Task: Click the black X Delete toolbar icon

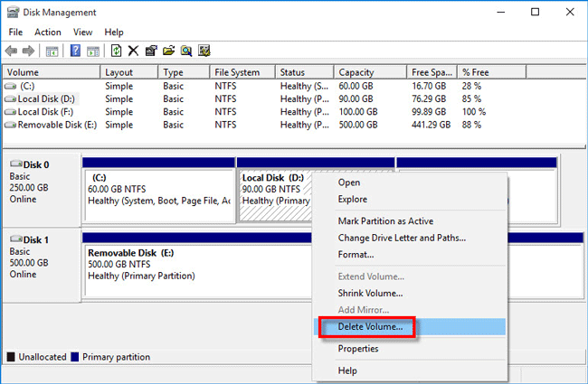Action: [x=133, y=51]
